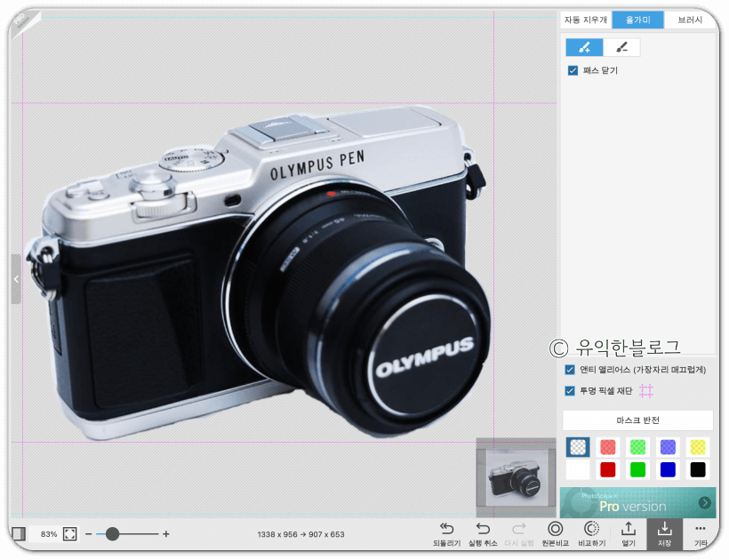729x560 pixels.
Task: Click the 원본비교 compare original icon
Action: coord(555,534)
